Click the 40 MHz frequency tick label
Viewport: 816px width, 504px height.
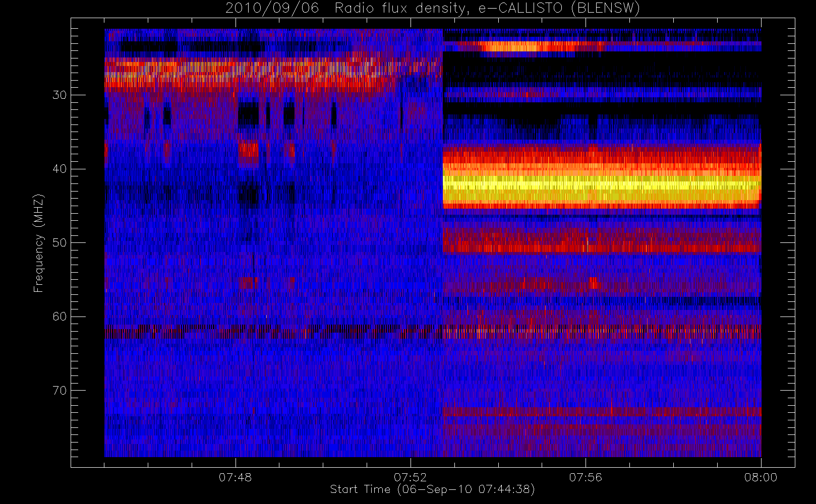pos(60,169)
